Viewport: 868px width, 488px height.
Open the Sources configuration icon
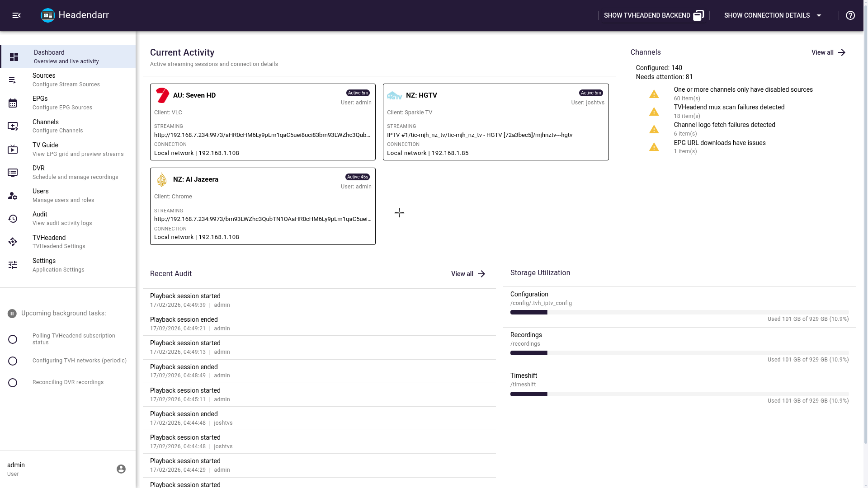(13, 80)
